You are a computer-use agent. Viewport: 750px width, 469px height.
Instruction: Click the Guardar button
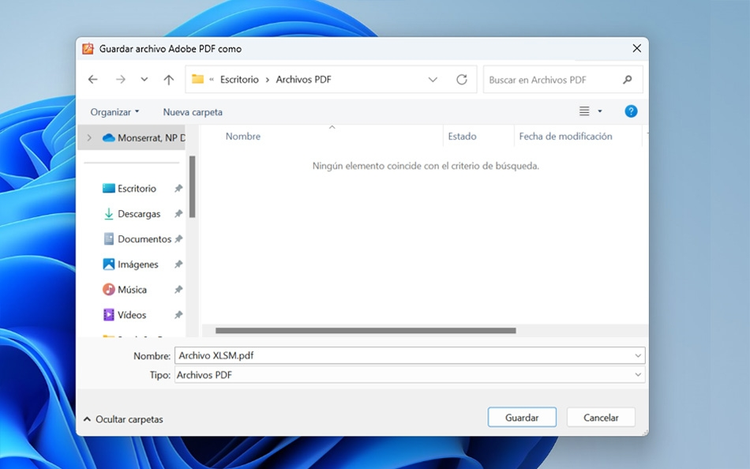pos(522,417)
